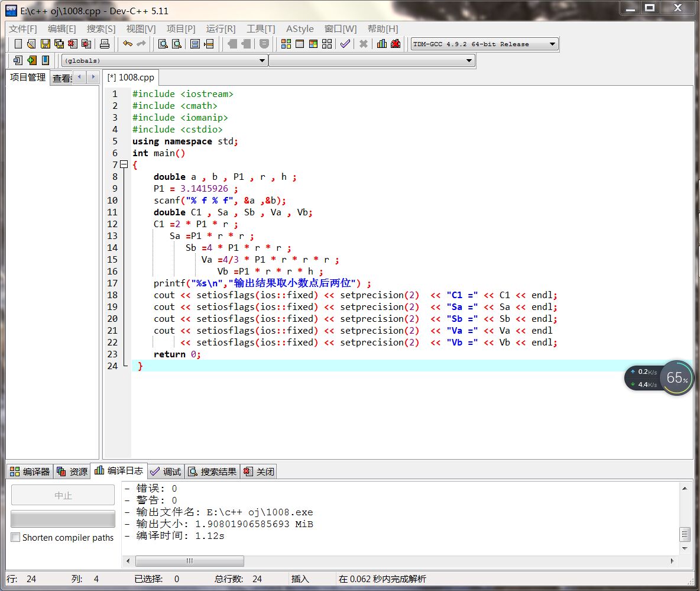Screen dimensions: 700x591
Task: Print the source file via printer icon
Action: 105,44
